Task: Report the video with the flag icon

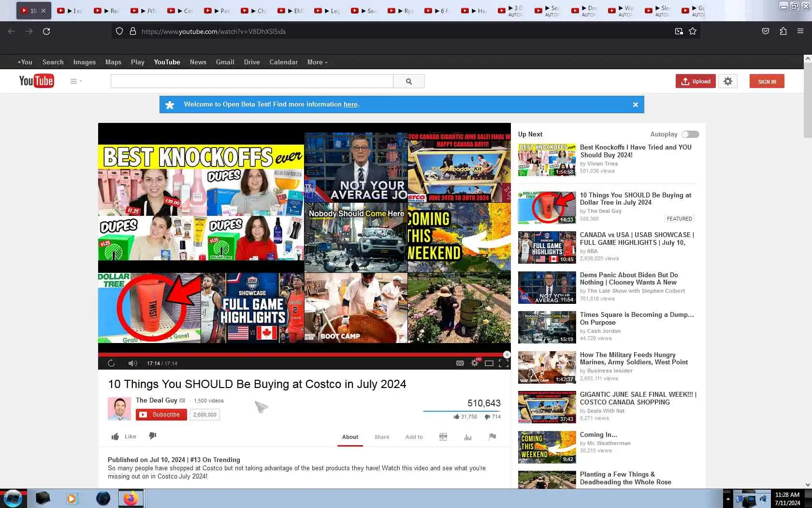Action: pos(493,437)
